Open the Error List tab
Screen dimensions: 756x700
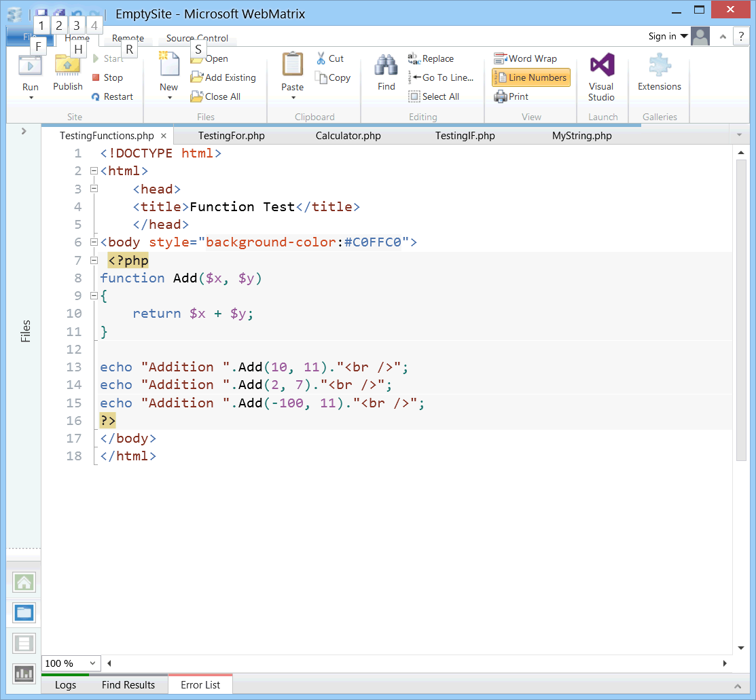pos(200,685)
